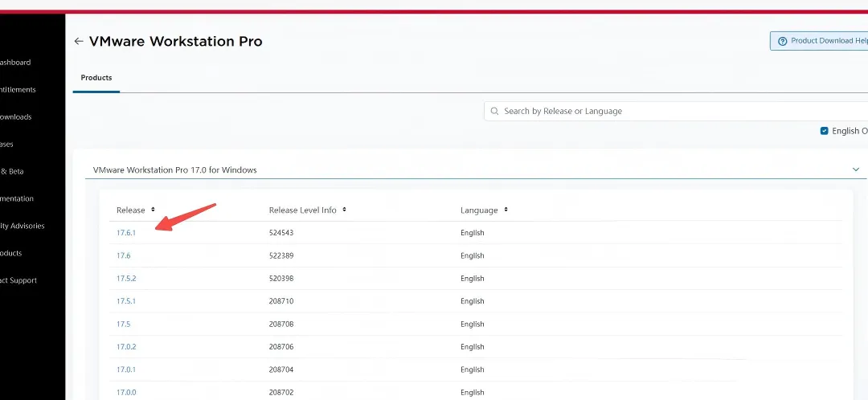Click the Language column header text
The image size is (868, 400).
[x=479, y=210]
